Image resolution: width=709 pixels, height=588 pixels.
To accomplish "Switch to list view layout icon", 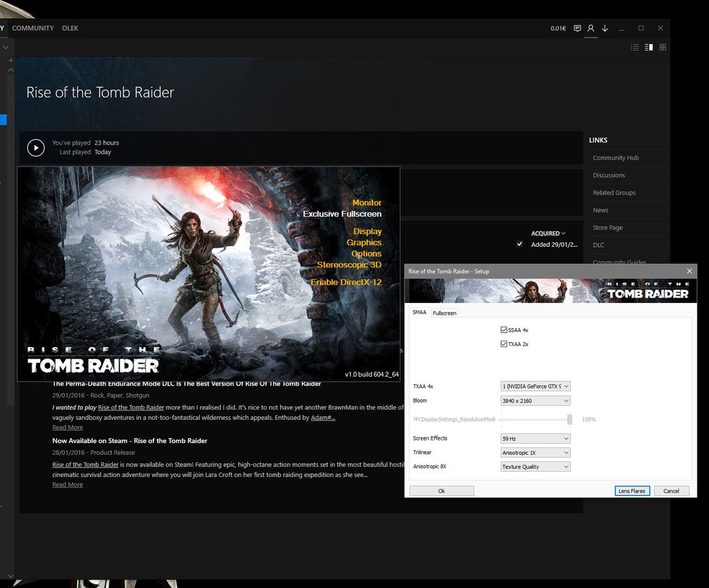I will (635, 47).
